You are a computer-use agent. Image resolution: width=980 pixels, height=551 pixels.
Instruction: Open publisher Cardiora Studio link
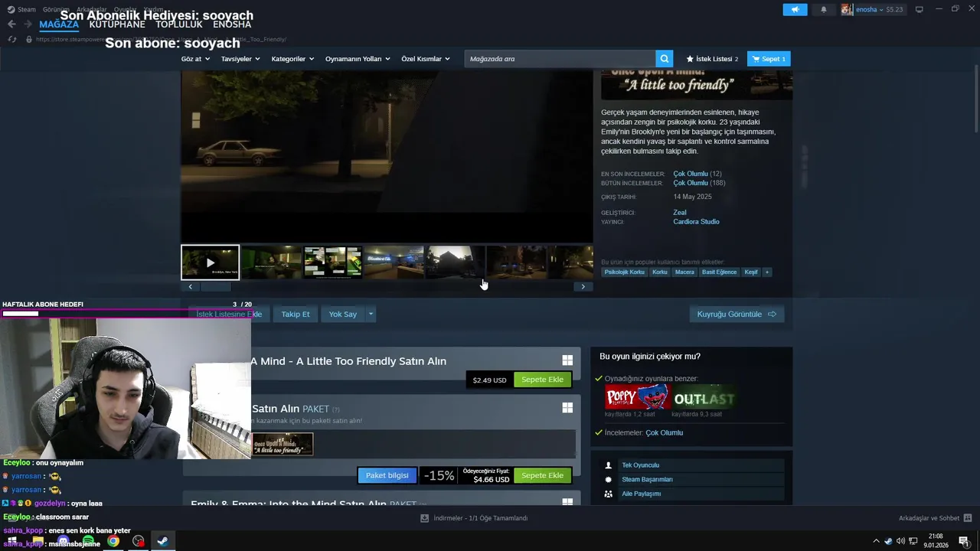coord(696,221)
